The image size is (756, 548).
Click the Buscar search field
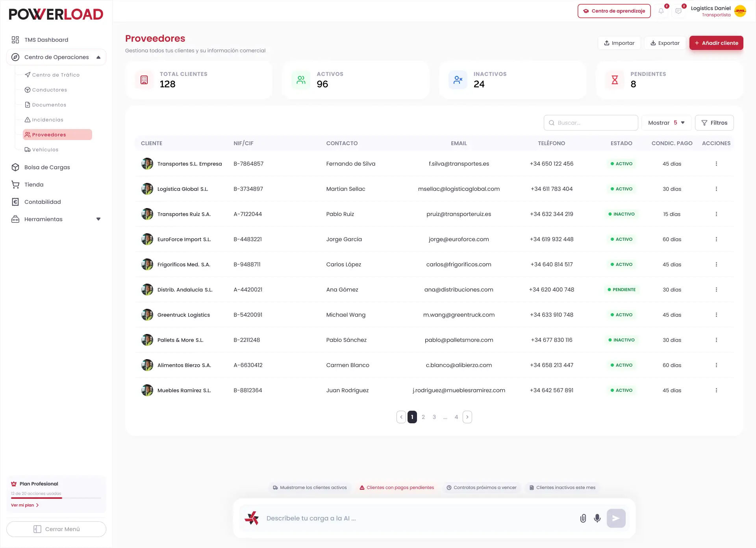coord(591,123)
